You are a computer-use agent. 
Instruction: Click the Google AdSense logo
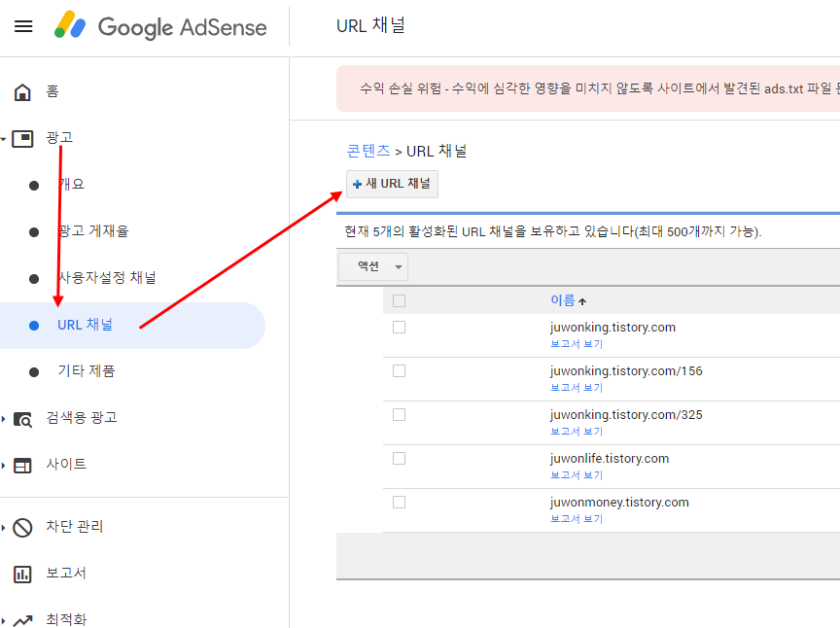[160, 26]
